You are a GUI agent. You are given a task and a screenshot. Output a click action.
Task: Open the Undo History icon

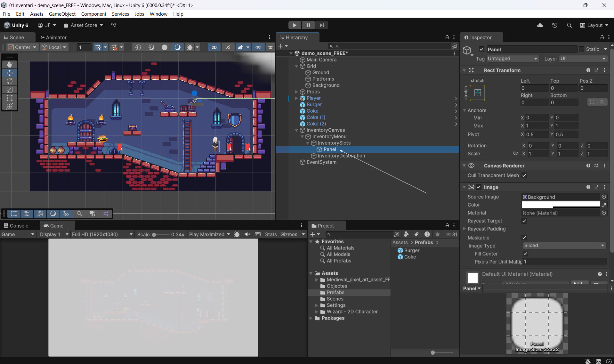tap(555, 25)
